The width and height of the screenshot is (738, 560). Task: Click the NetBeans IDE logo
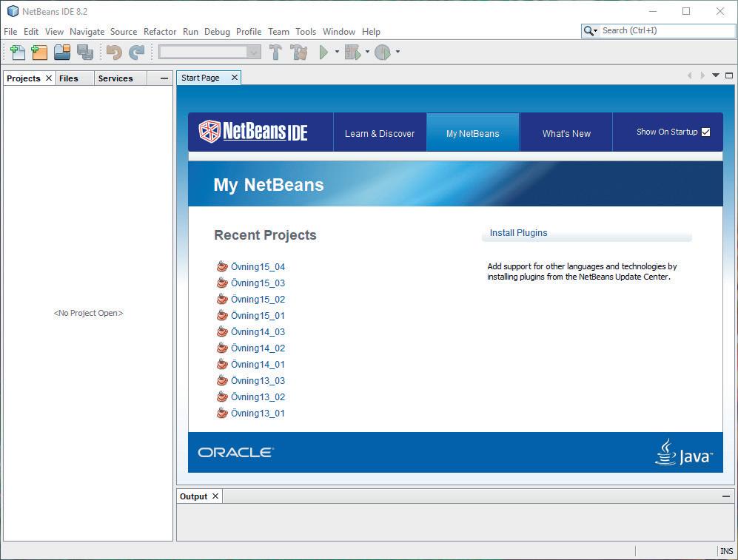point(253,131)
